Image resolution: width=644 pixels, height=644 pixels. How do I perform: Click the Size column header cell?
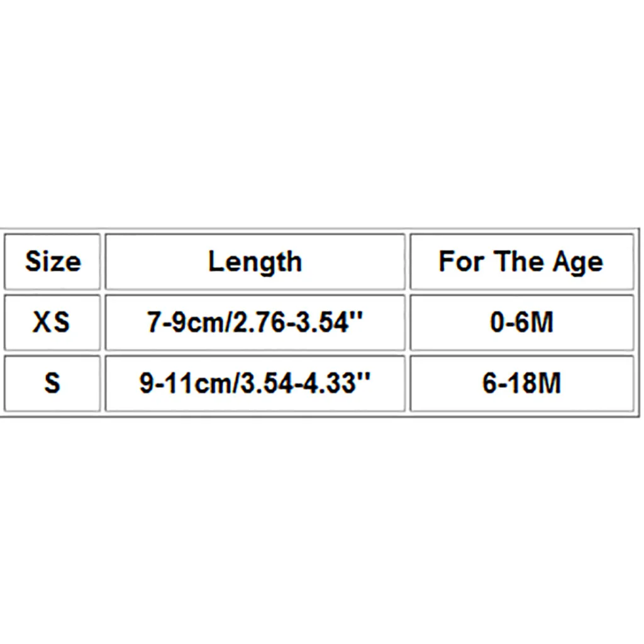[52, 262]
